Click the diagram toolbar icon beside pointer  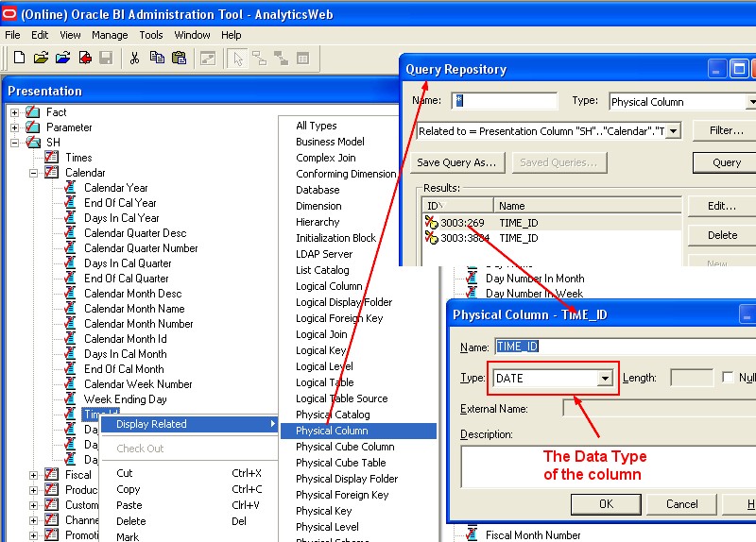coord(259,59)
